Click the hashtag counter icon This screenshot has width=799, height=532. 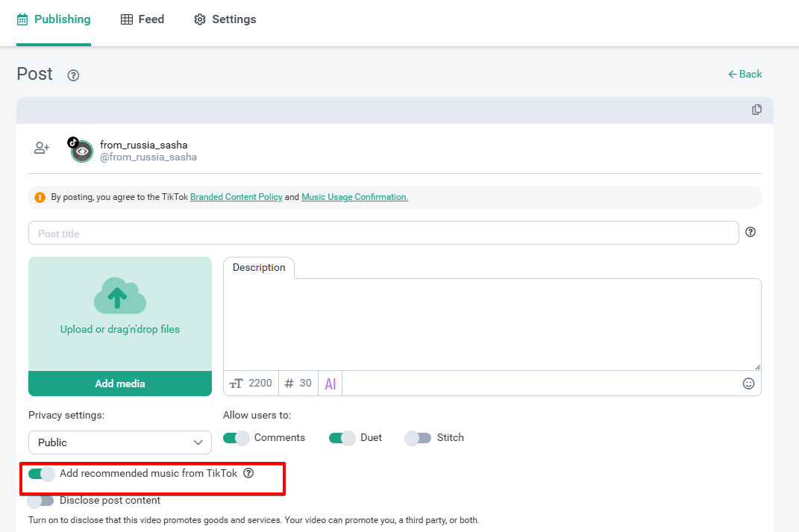pos(289,384)
